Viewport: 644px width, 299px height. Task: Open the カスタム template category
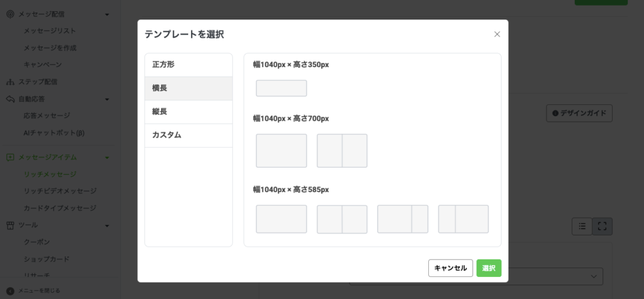pos(189,135)
